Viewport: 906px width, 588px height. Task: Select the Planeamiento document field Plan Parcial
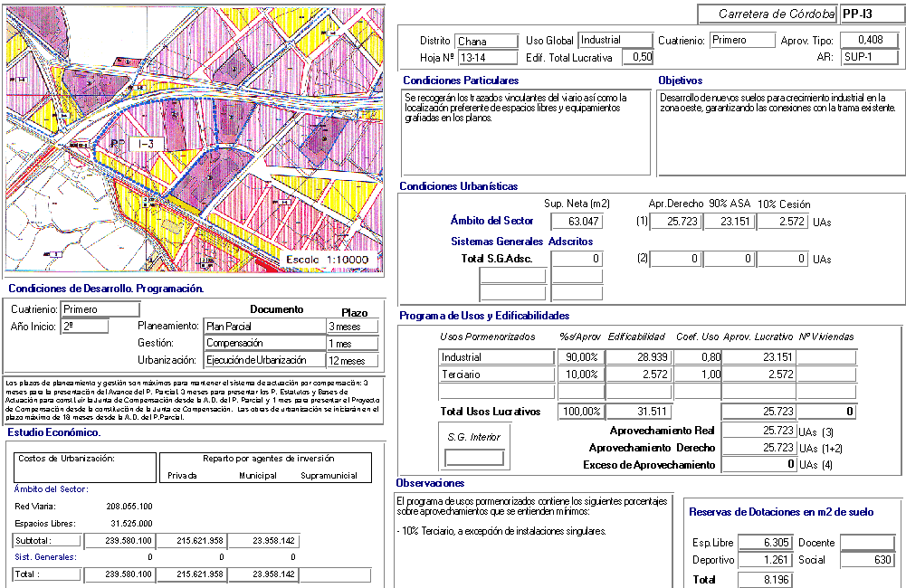pos(264,327)
